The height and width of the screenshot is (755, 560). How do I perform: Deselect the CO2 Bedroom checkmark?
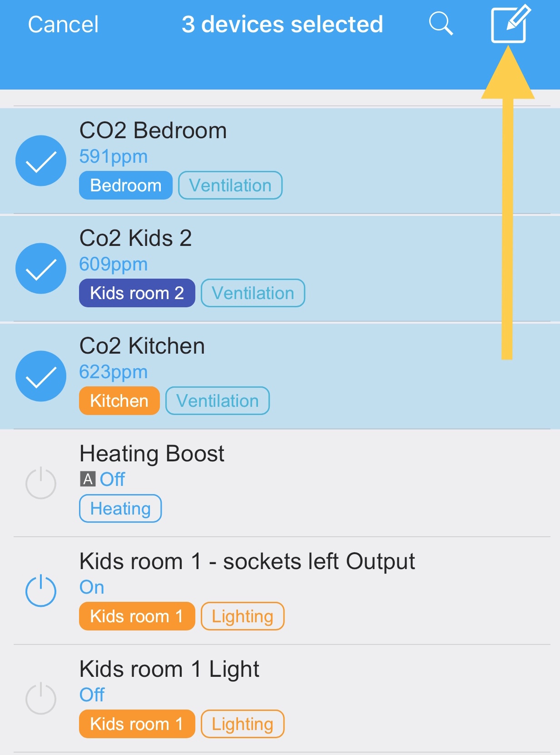(41, 161)
